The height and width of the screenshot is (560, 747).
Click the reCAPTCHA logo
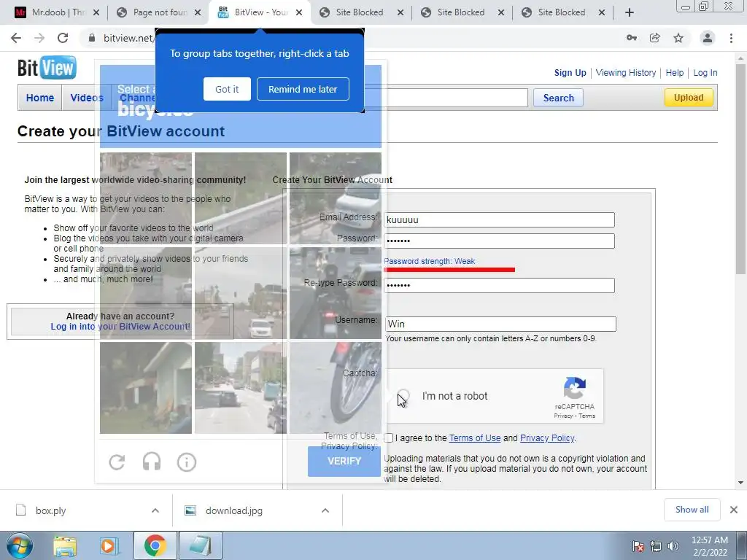point(575,388)
